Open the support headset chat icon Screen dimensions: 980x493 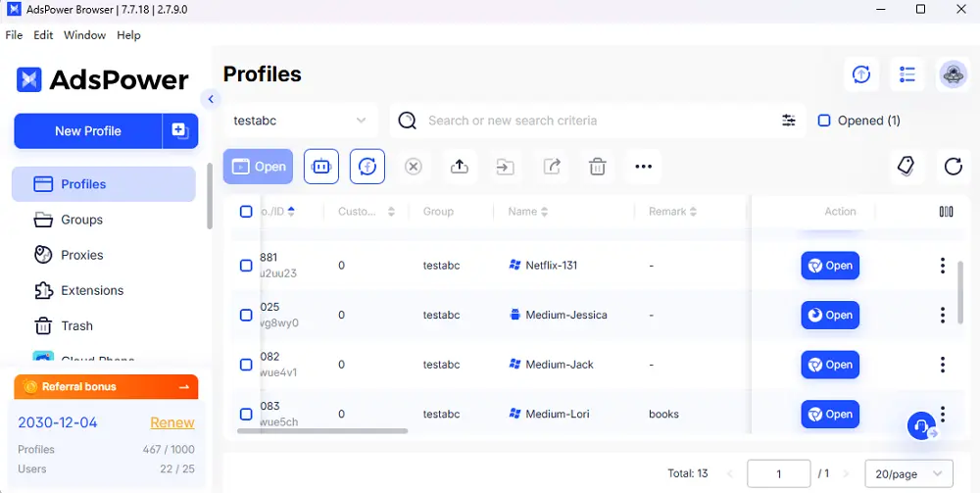click(920, 426)
